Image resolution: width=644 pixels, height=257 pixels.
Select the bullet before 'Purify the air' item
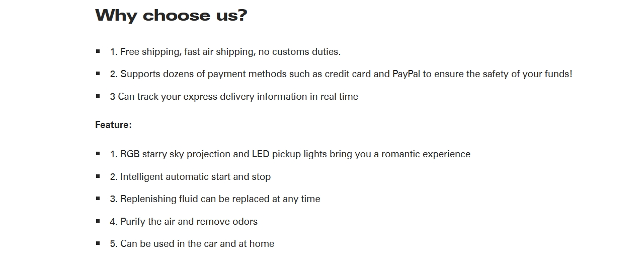pos(98,221)
